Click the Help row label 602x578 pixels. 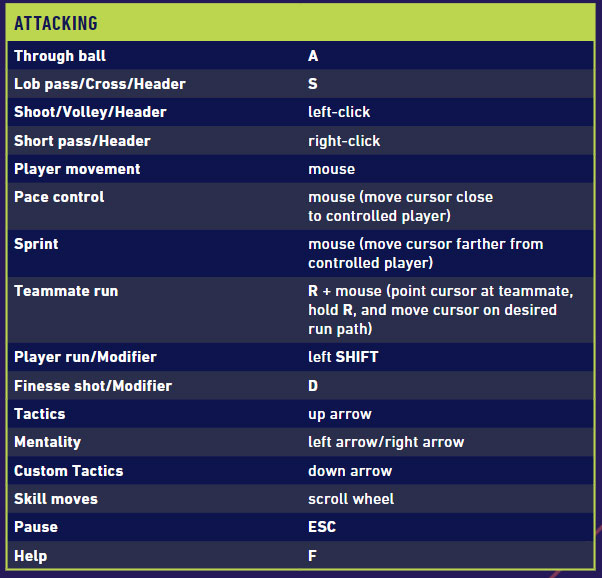pos(31,556)
